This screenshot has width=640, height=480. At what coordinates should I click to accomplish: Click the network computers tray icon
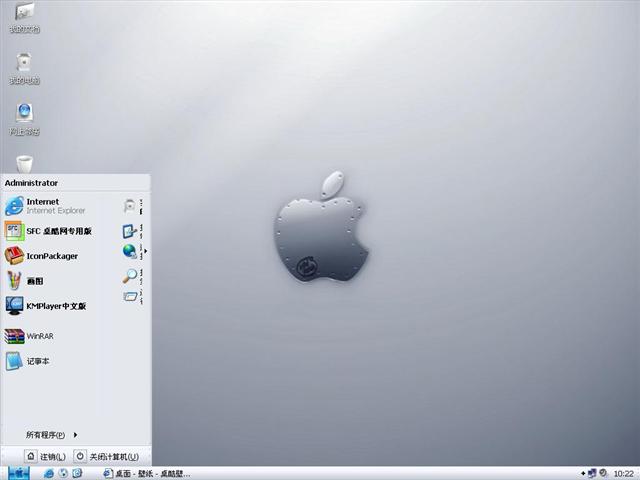tap(592, 473)
